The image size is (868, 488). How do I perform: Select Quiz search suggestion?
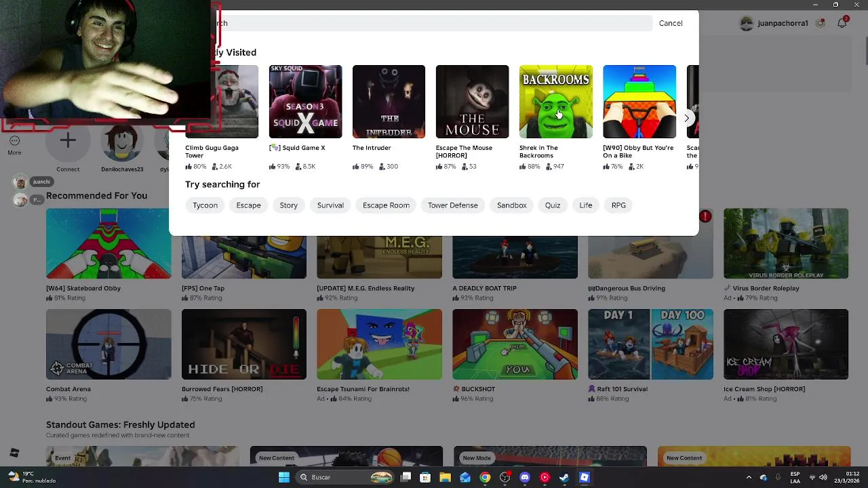[x=553, y=205]
